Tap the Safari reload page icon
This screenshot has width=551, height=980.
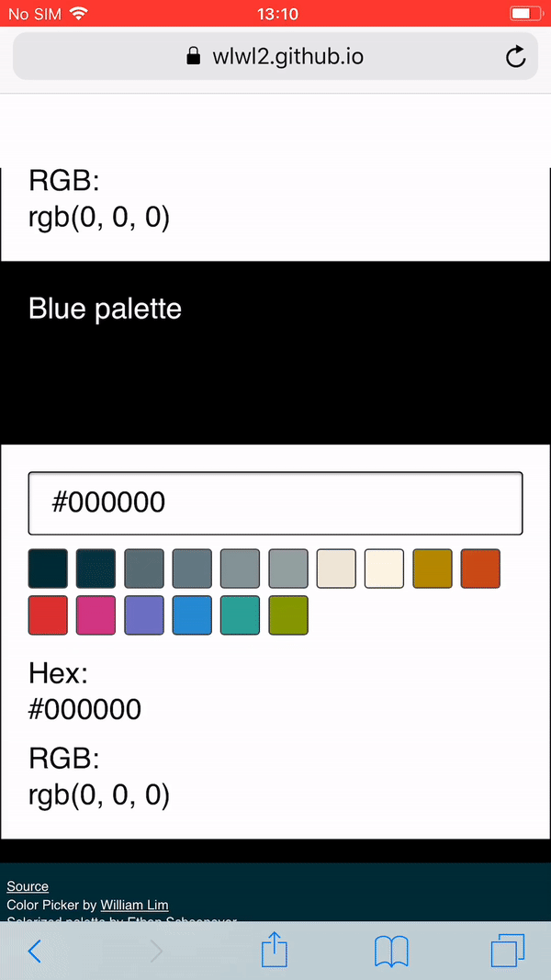click(x=515, y=57)
